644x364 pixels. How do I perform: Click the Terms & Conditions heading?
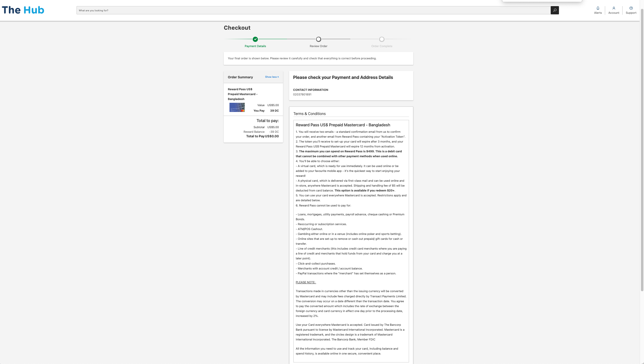(309, 114)
